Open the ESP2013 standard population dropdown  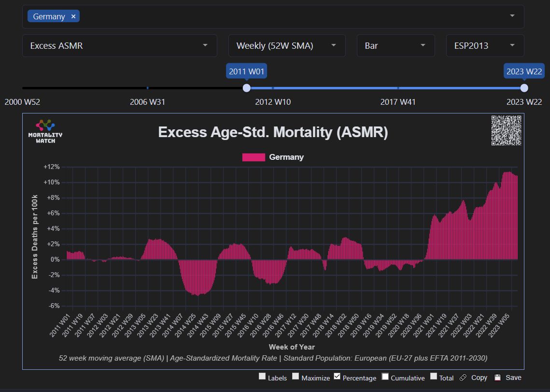click(x=484, y=45)
